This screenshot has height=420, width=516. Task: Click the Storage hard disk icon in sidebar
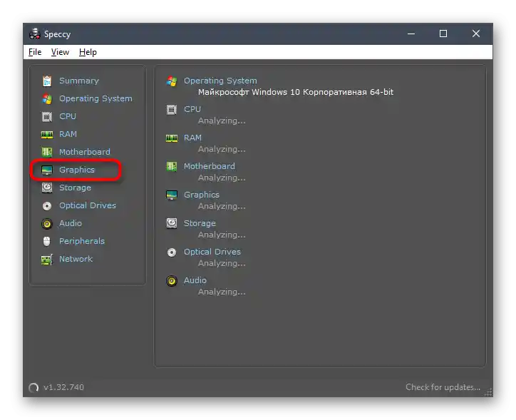[x=47, y=188]
